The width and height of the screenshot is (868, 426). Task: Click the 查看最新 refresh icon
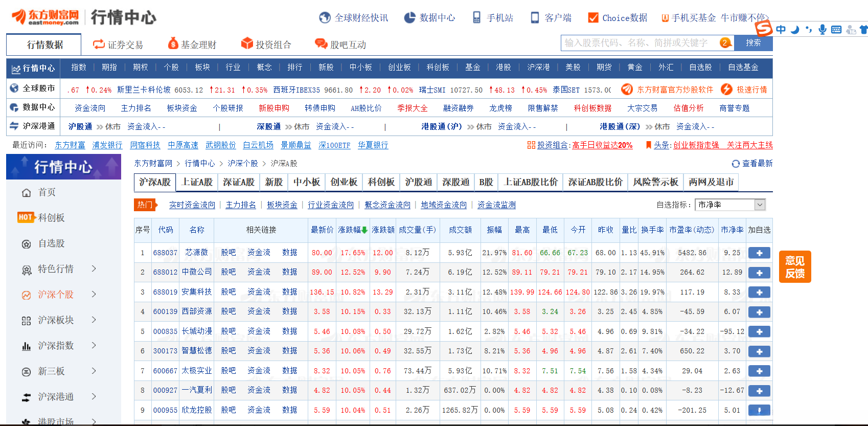736,164
